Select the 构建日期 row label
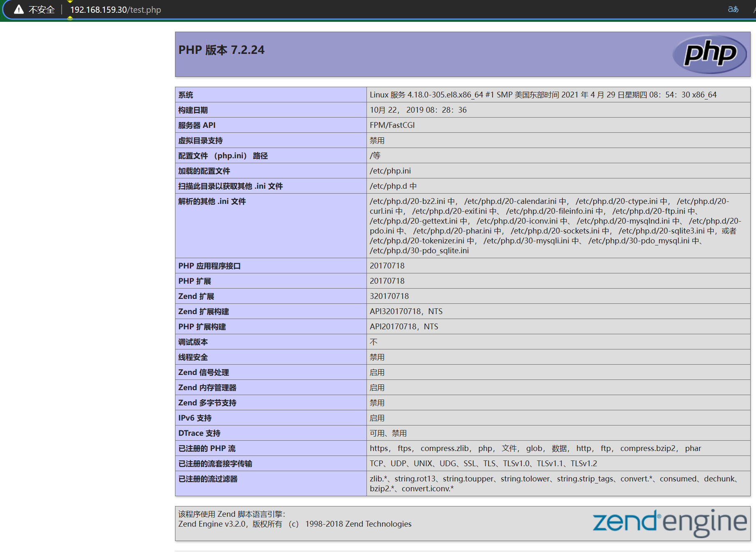 (193, 110)
